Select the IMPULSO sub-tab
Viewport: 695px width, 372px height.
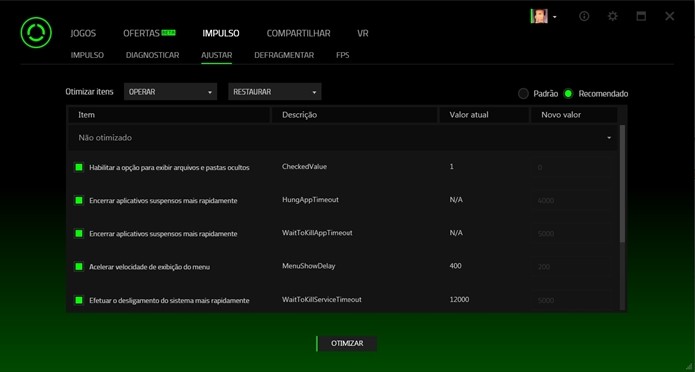(x=87, y=55)
